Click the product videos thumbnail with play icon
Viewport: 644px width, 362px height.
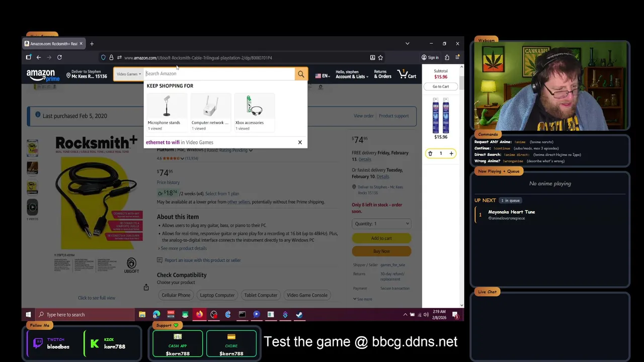32,207
